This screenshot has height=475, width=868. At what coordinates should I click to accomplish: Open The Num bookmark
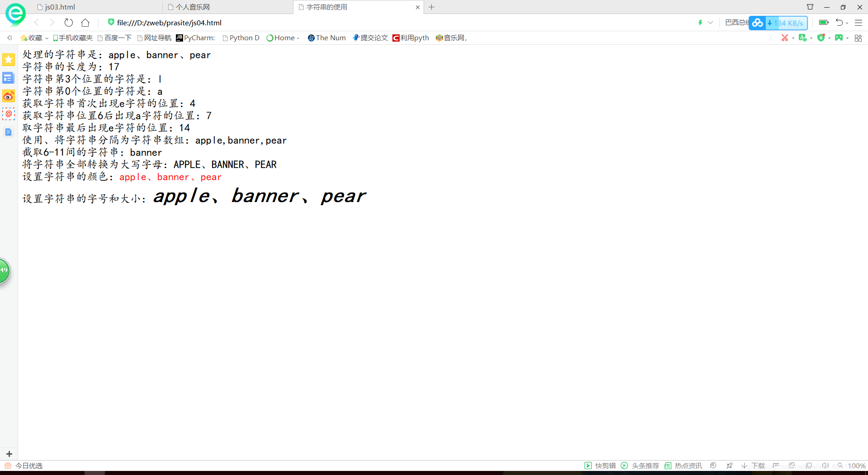coord(327,38)
